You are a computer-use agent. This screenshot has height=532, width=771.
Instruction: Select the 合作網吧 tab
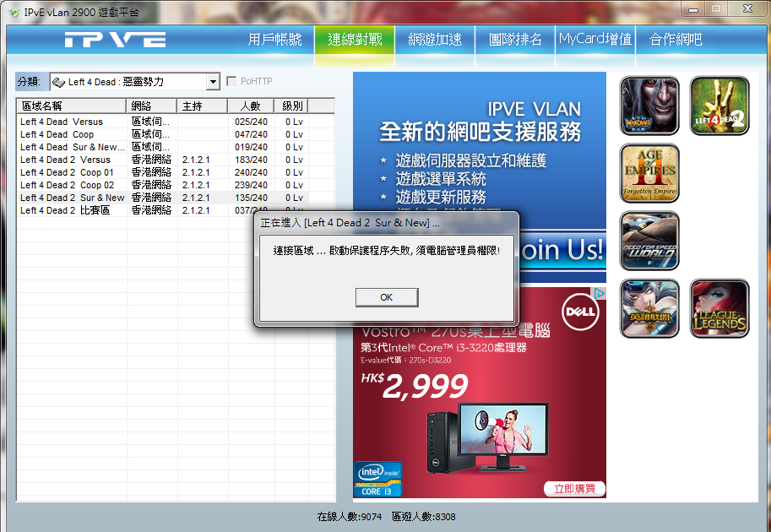(x=676, y=40)
